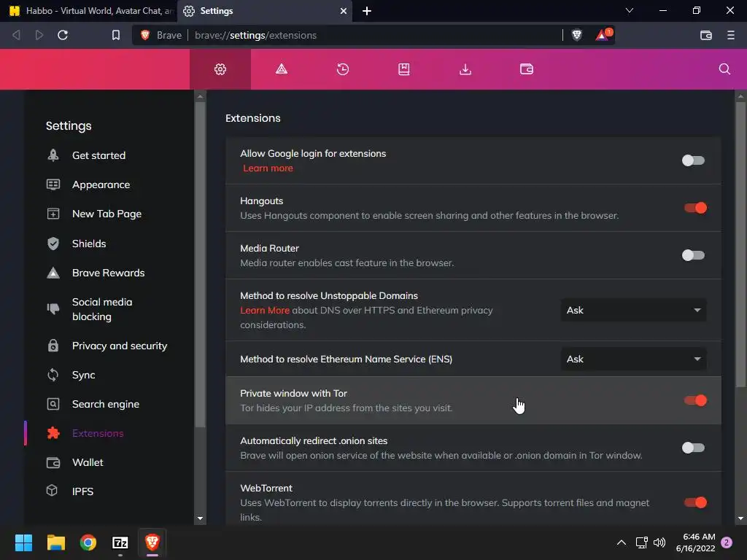Viewport: 747px width, 560px height.
Task: Enable the Media Router toggle
Action: pyautogui.click(x=693, y=255)
